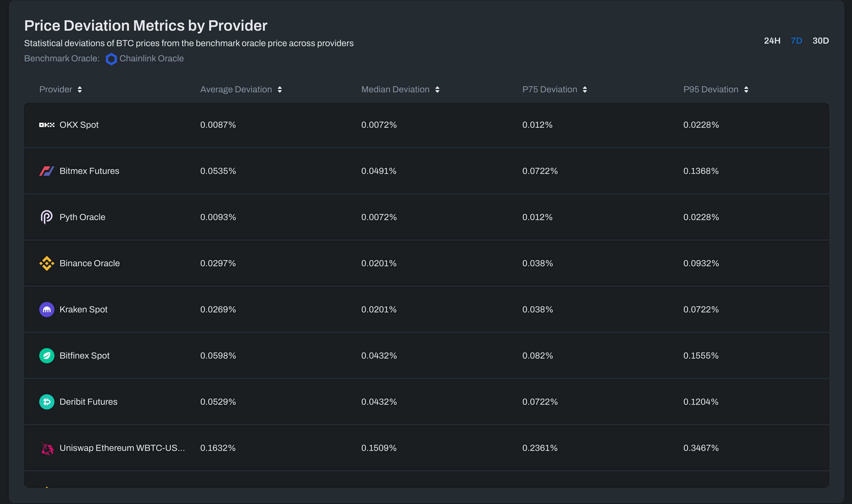The width and height of the screenshot is (852, 504).
Task: Click OKX Spot's 0.0228% P95 value
Action: tap(701, 125)
